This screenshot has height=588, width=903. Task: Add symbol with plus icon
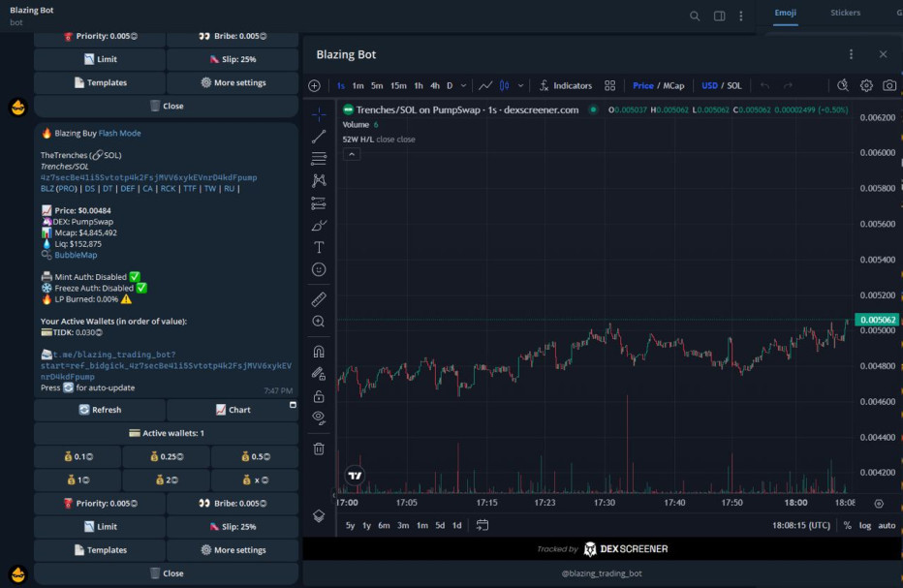(x=315, y=86)
